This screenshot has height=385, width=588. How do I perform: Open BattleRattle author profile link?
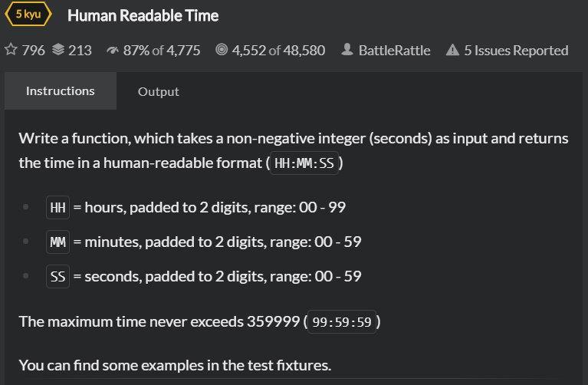(x=395, y=51)
